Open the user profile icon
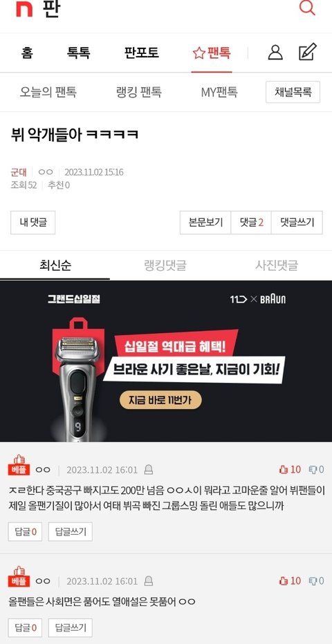332x644 pixels. 275,52
